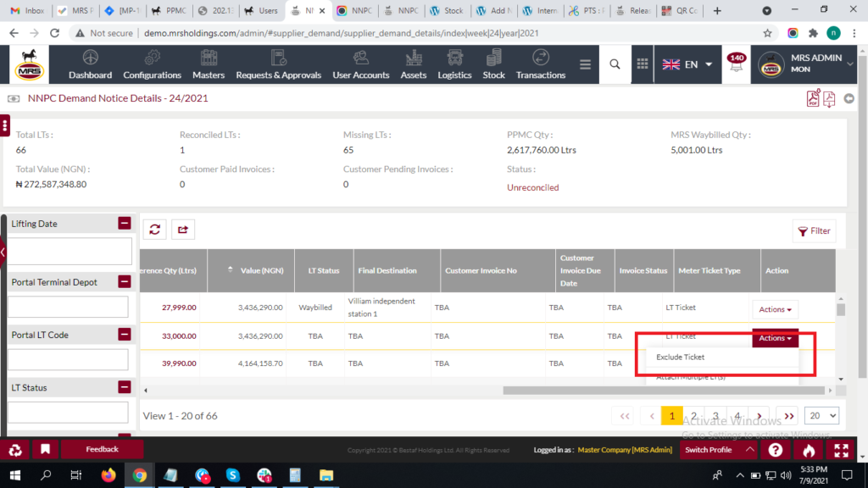Collapse the Portal LT Code filter
The width and height of the screenshot is (868, 488).
click(x=125, y=334)
